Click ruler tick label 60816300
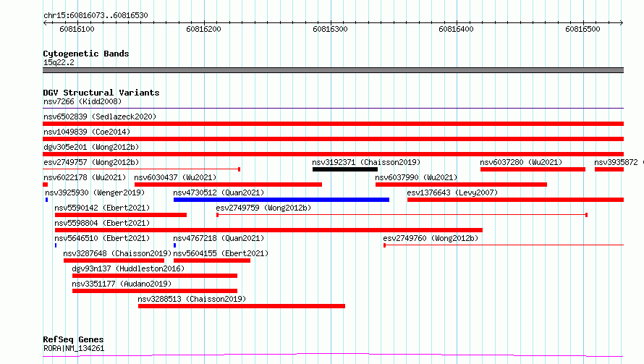The width and height of the screenshot is (644, 364). 330,29
